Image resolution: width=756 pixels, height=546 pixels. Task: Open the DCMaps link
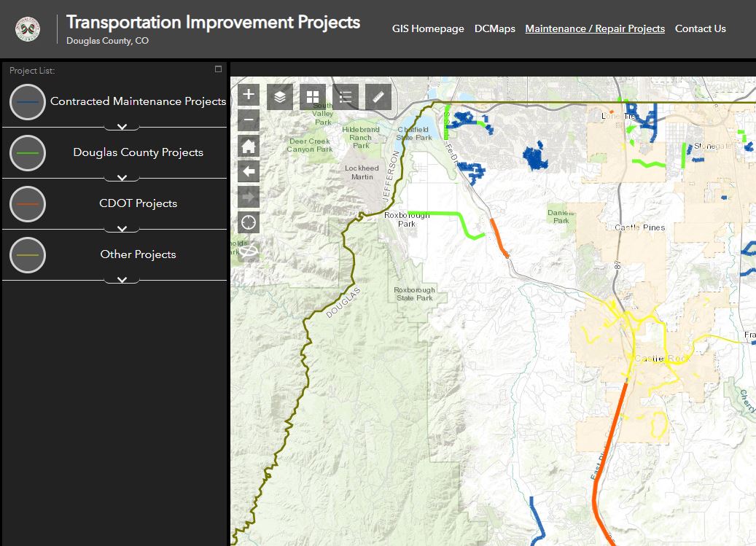point(494,29)
